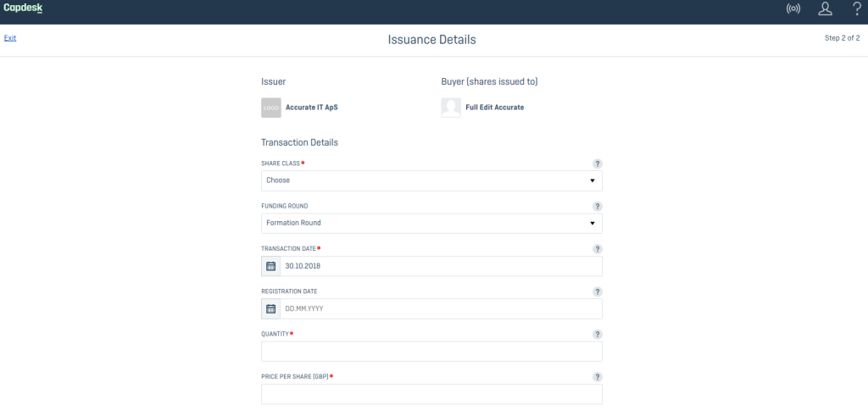Show help for Registration Date field
Image resolution: width=868 pixels, height=410 pixels.
[598, 291]
